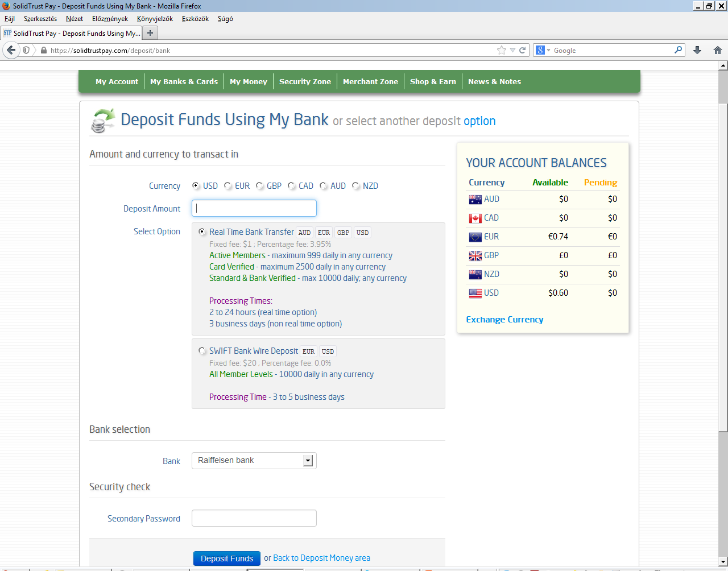728x571 pixels.
Task: Click the Firefox back arrow button
Action: click(11, 50)
